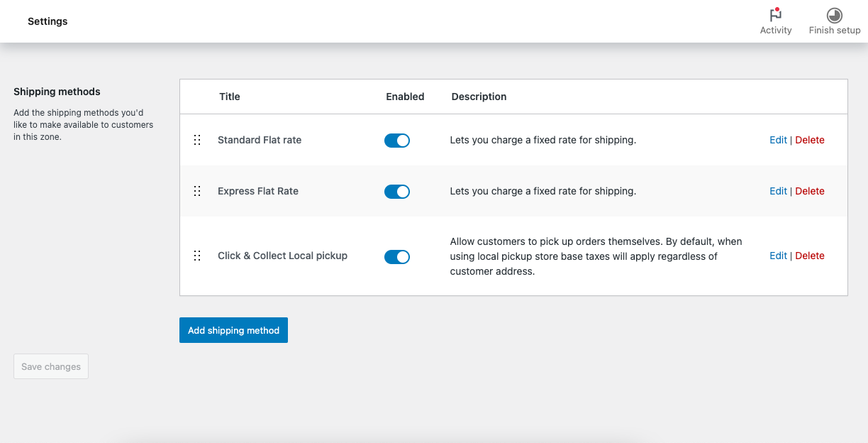Grab the Standard Flat rate drag handle
Image resolution: width=868 pixels, height=443 pixels.
tap(197, 140)
